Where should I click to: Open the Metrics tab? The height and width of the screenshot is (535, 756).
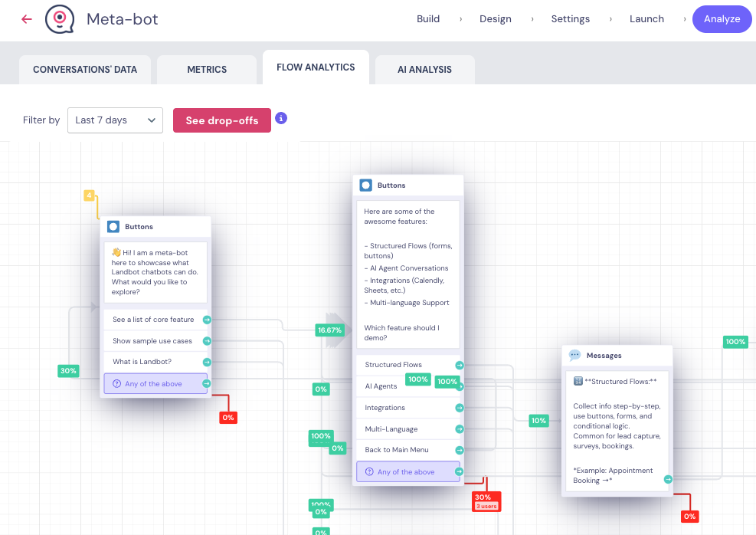click(x=207, y=70)
